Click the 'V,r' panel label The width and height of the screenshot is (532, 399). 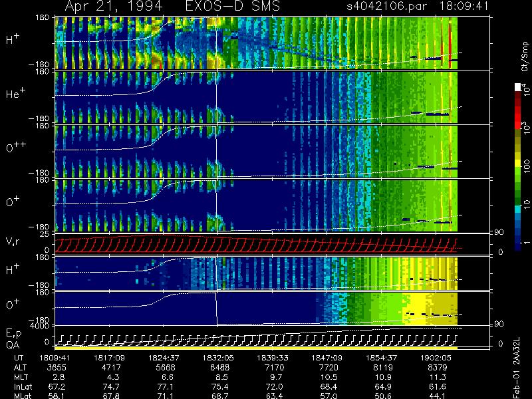point(13,241)
